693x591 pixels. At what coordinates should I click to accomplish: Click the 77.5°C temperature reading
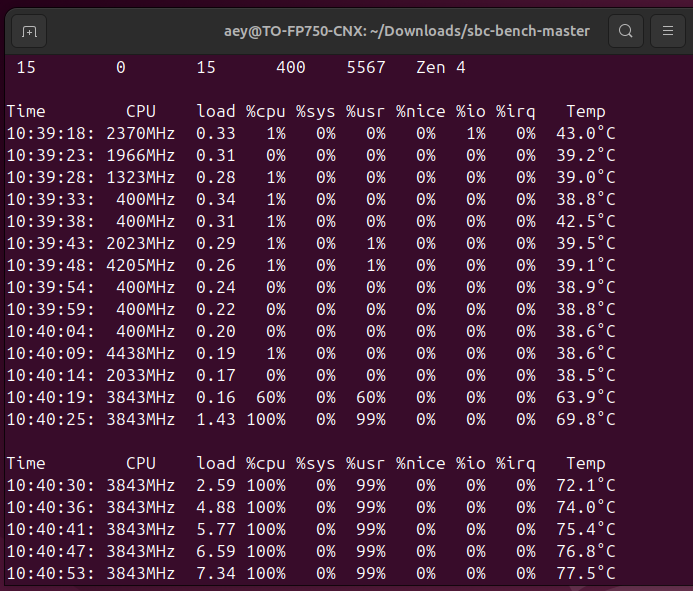pyautogui.click(x=586, y=573)
